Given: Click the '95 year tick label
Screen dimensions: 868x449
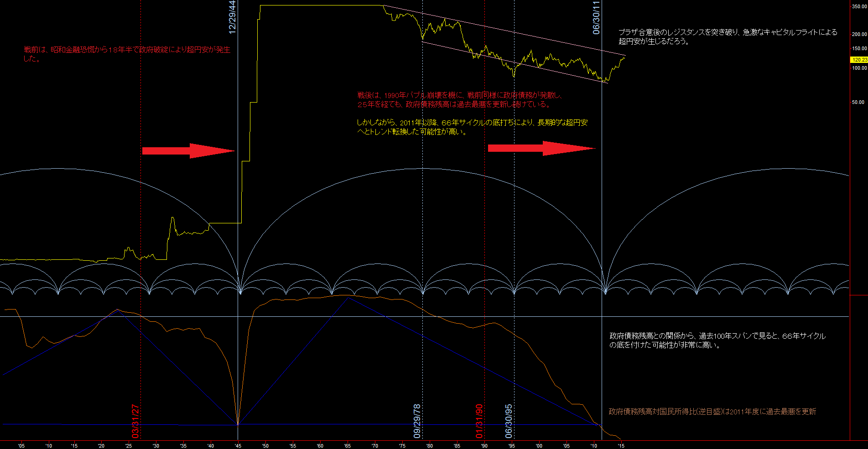Looking at the screenshot, I should (x=512, y=446).
